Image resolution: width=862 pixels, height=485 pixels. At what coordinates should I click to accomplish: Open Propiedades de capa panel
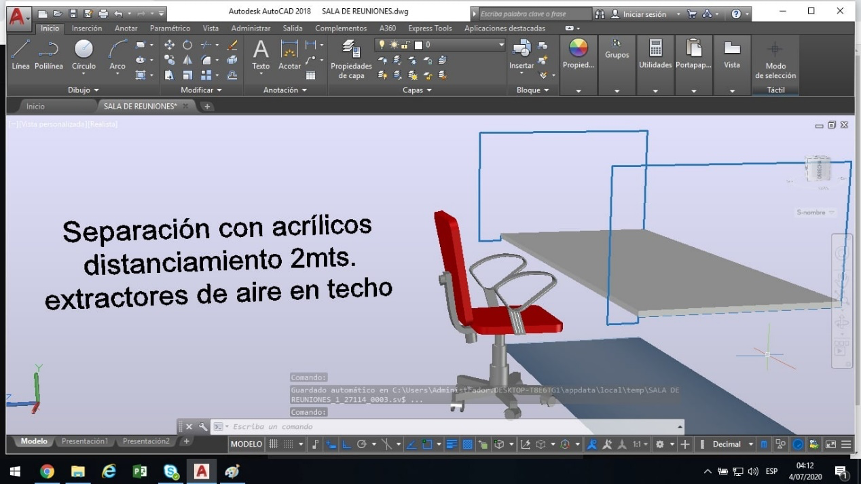coord(351,55)
